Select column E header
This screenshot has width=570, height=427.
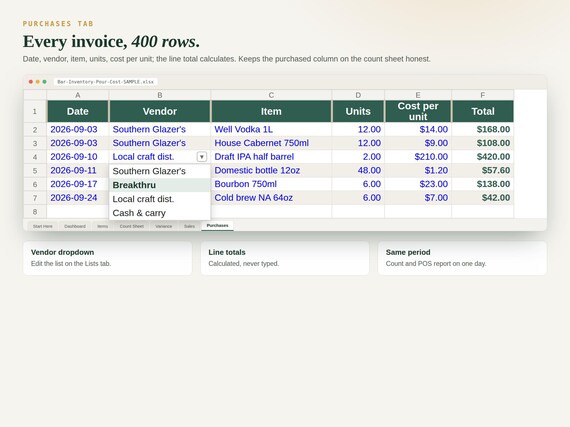click(418, 95)
